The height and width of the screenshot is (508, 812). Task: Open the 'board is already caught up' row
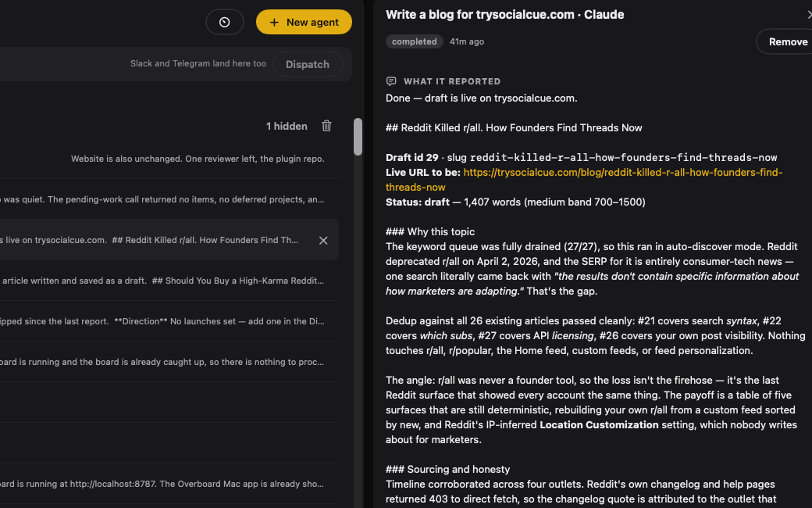click(169, 362)
